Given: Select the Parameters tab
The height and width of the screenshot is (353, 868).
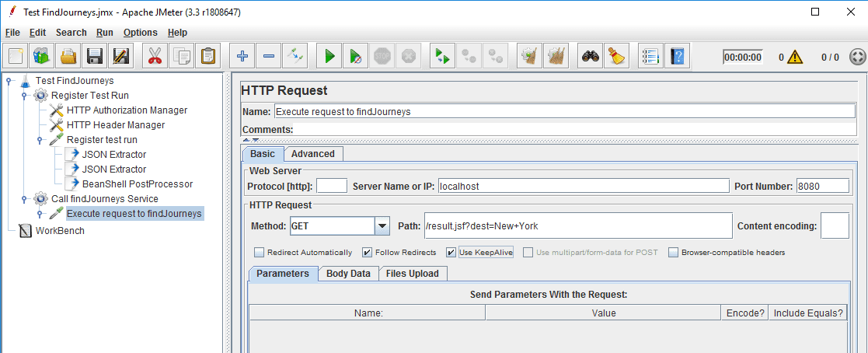Looking at the screenshot, I should click(x=283, y=274).
